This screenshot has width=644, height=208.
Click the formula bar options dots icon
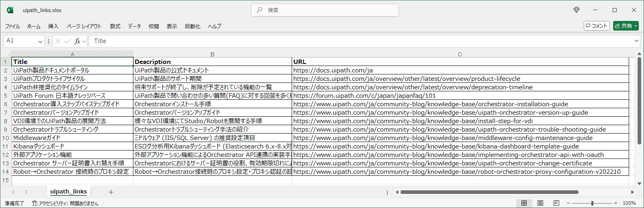[49, 41]
